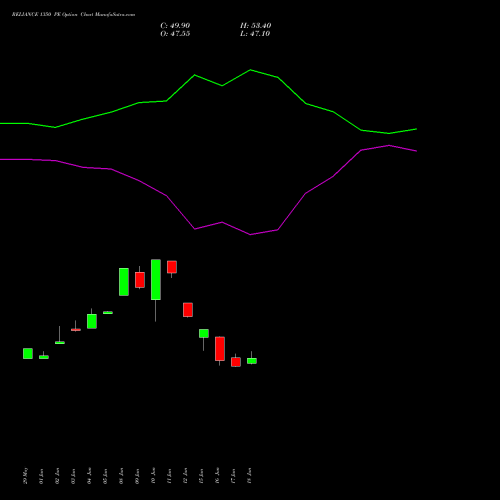This screenshot has width=500, height=500.
Task: Click the green candle for 04 Jun
Action: pos(92,321)
